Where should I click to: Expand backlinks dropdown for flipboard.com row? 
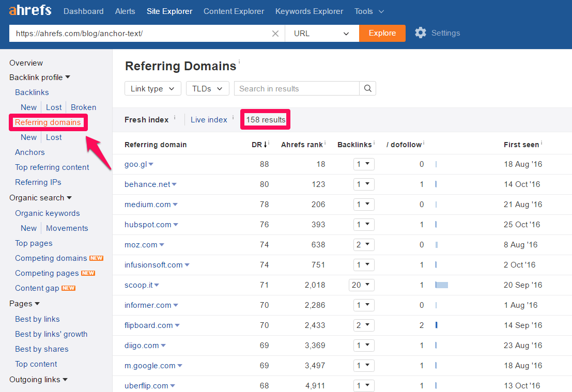click(364, 325)
